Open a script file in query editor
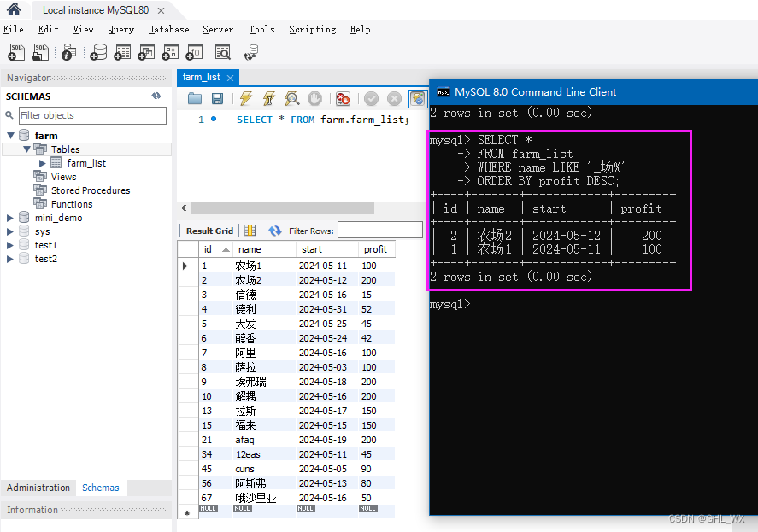This screenshot has width=758, height=532. coord(194,98)
